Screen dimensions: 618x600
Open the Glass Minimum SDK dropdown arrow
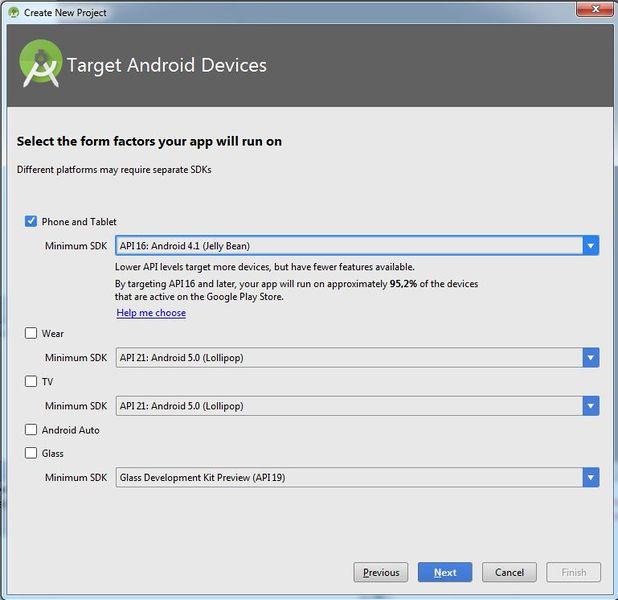pos(590,477)
